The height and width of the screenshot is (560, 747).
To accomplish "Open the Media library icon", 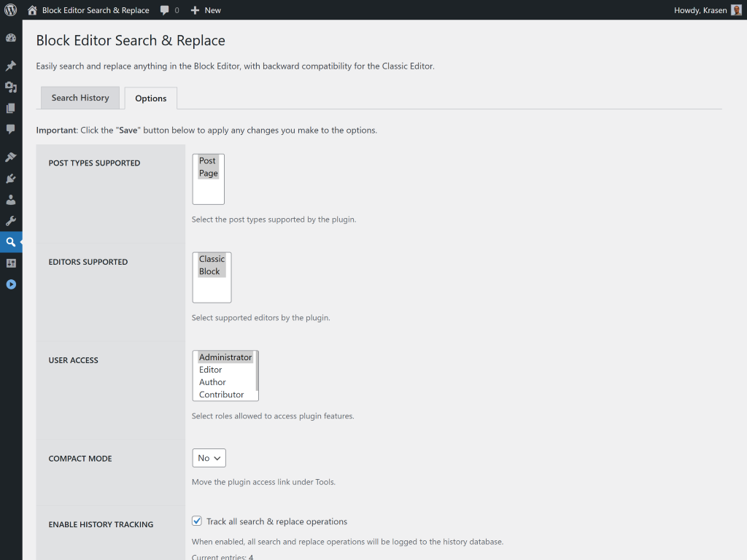I will click(11, 87).
